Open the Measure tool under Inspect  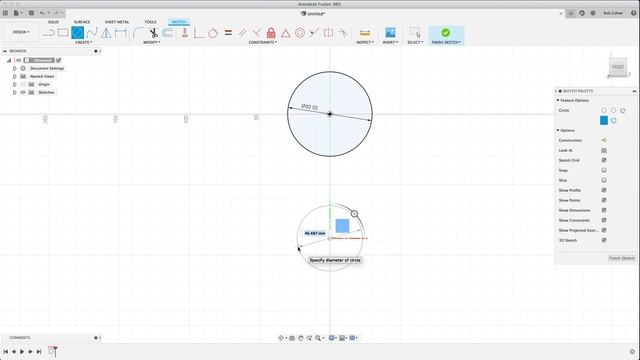click(365, 33)
